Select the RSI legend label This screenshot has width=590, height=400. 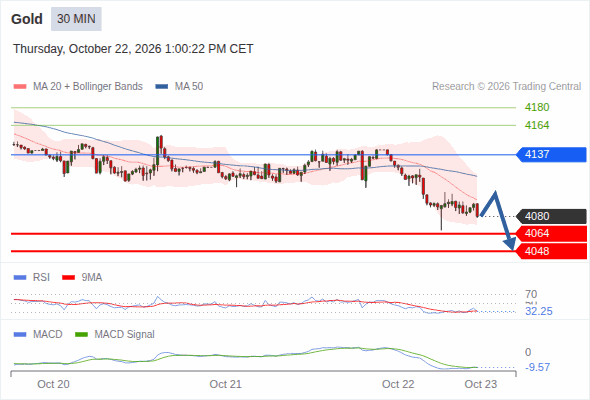coord(41,278)
